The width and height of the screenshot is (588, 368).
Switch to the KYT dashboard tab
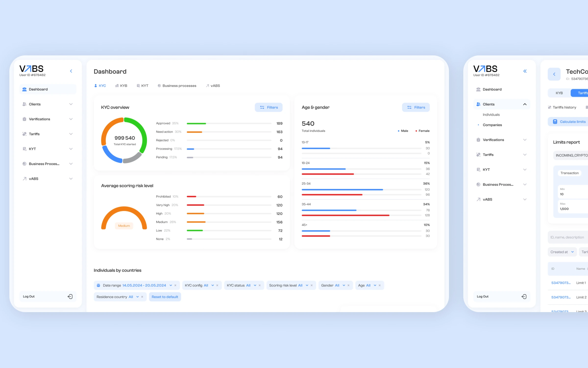tap(143, 86)
